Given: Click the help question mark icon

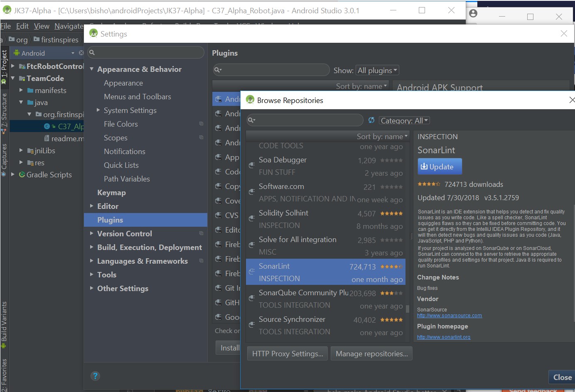Looking at the screenshot, I should click(x=95, y=376).
